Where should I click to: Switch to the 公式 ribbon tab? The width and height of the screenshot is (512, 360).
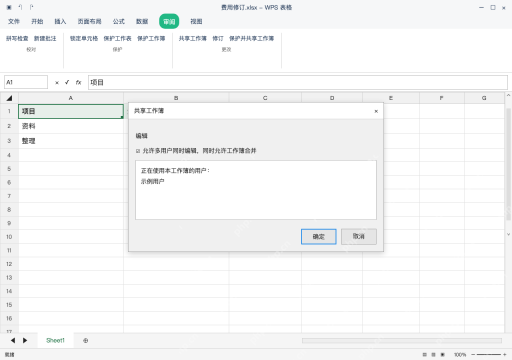coord(118,21)
